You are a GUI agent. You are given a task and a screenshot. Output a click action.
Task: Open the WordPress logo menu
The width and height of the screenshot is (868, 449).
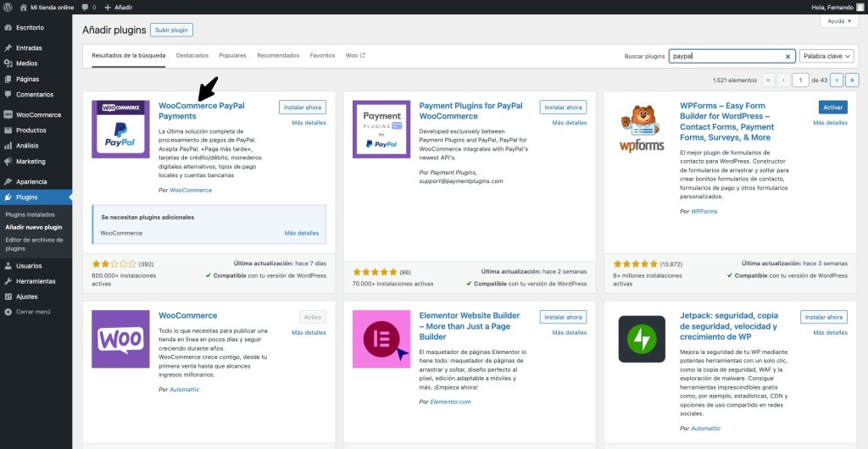(8, 7)
